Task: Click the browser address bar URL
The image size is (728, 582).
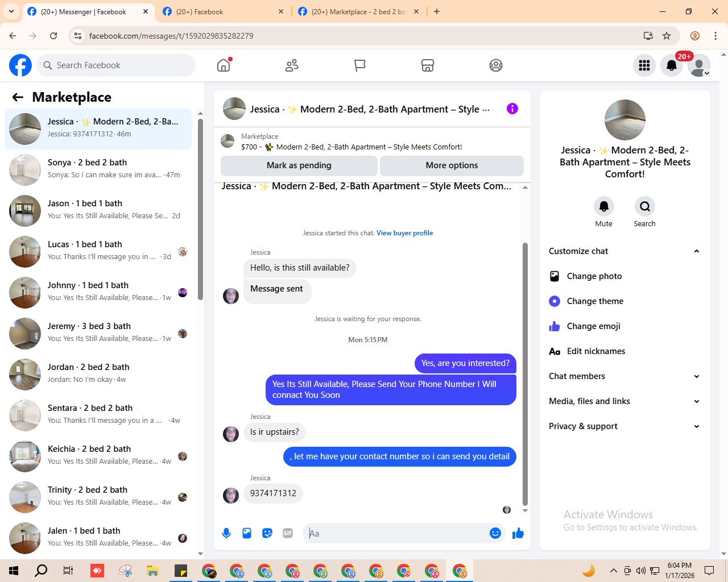Action: (x=171, y=36)
